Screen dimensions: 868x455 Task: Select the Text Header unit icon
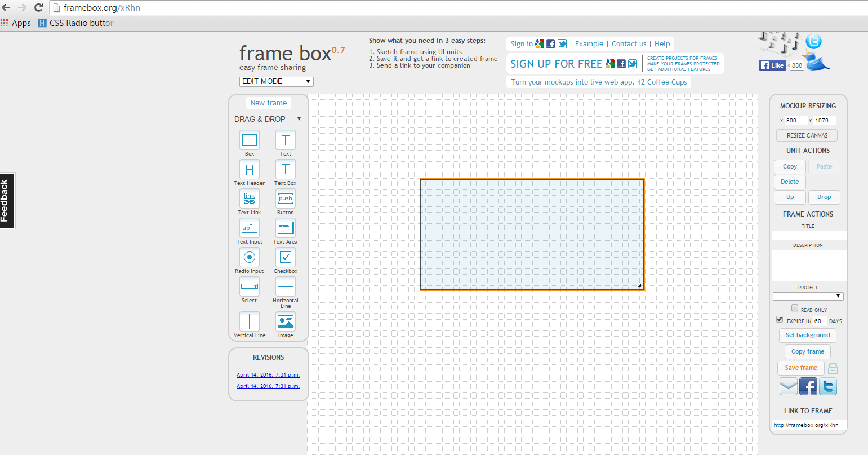pyautogui.click(x=249, y=169)
